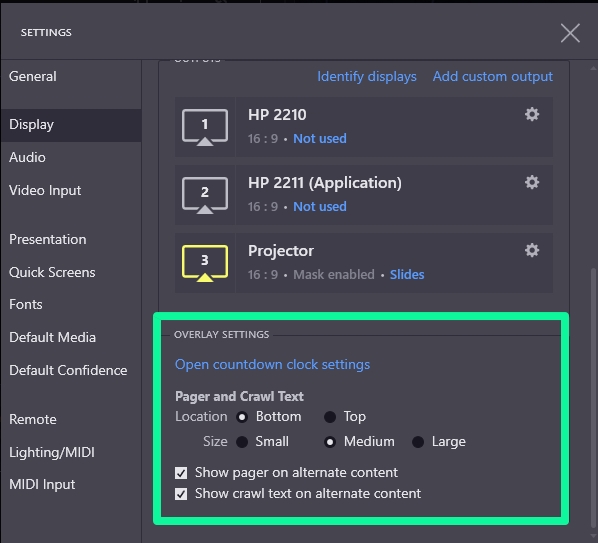Click the Identify displays link

pos(367,77)
